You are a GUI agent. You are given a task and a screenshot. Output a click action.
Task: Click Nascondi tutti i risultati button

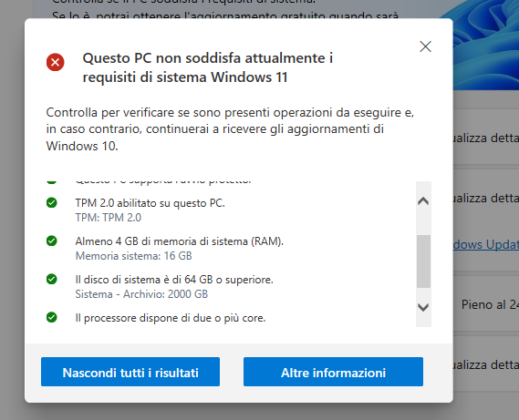pos(130,372)
